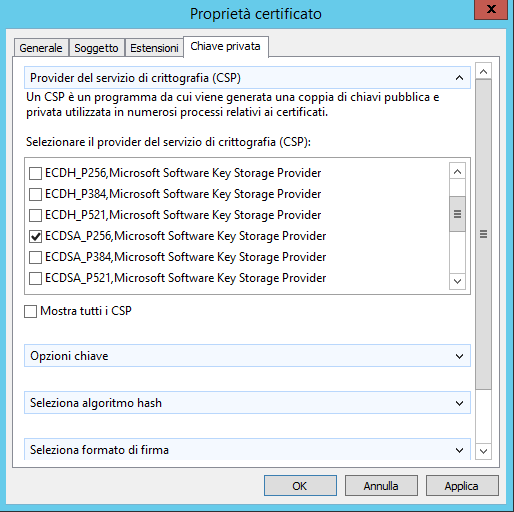Image resolution: width=514 pixels, height=512 pixels.
Task: Check the ECDSA_P521 provider checkbox
Action: pos(35,278)
